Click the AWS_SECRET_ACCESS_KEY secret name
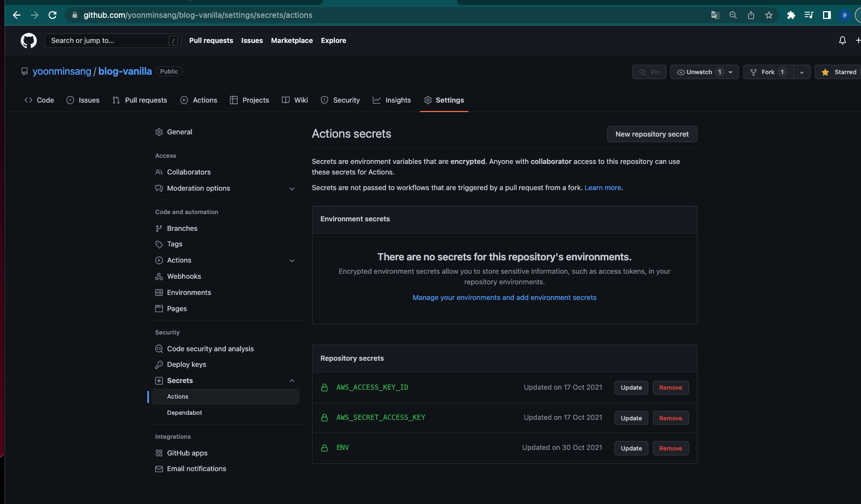 [381, 418]
